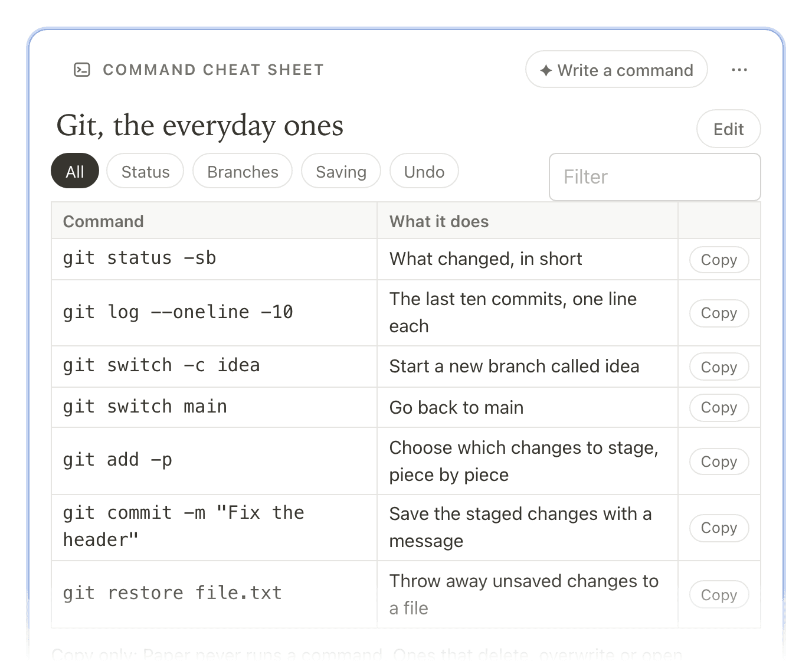This screenshot has height=661, width=812.
Task: Click Save the staged changes description
Action: click(520, 527)
